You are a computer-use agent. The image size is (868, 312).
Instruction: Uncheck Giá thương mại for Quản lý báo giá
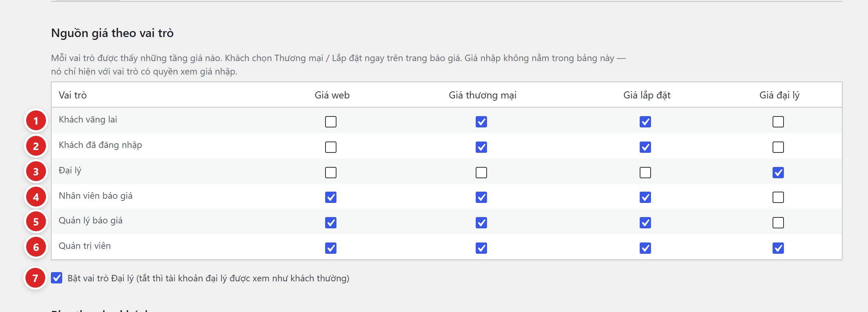[481, 223]
